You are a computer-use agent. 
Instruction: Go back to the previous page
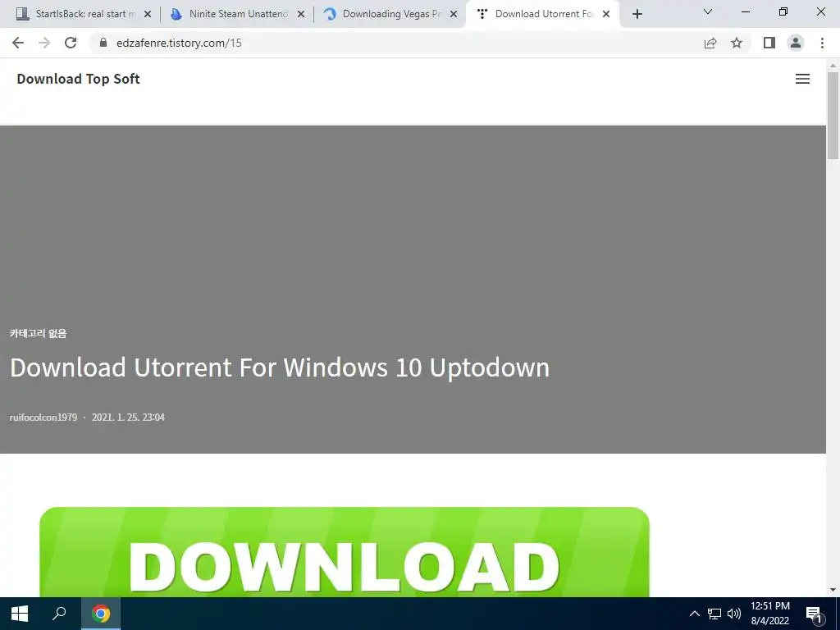[18, 43]
